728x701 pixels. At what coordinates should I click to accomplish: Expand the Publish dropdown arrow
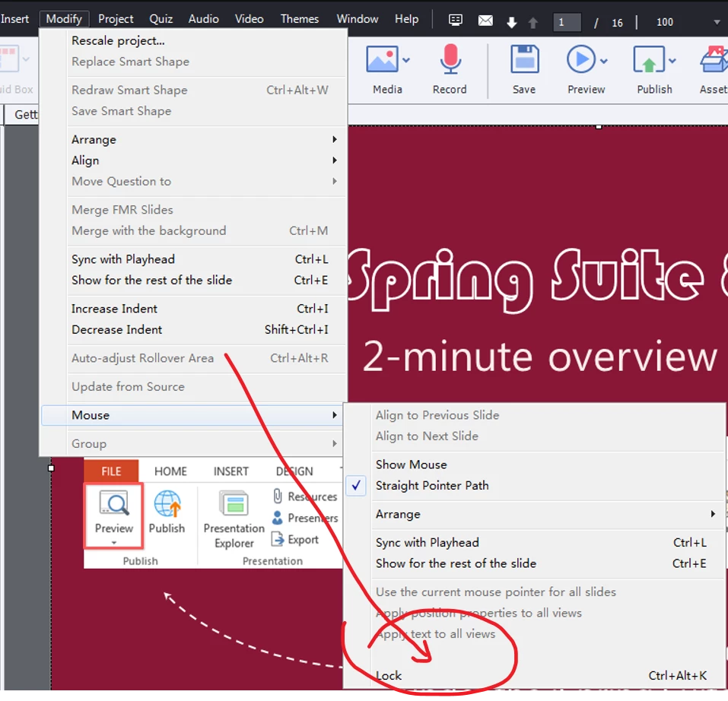pos(672,61)
